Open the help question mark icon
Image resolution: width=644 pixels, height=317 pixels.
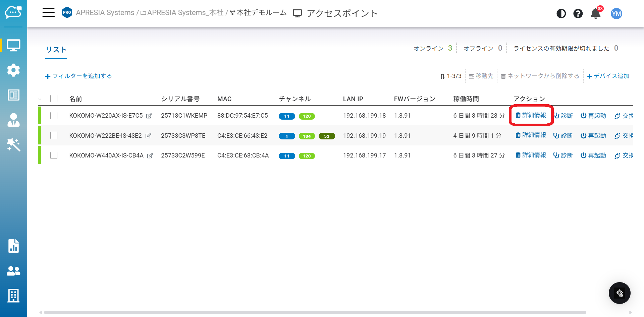(x=578, y=13)
